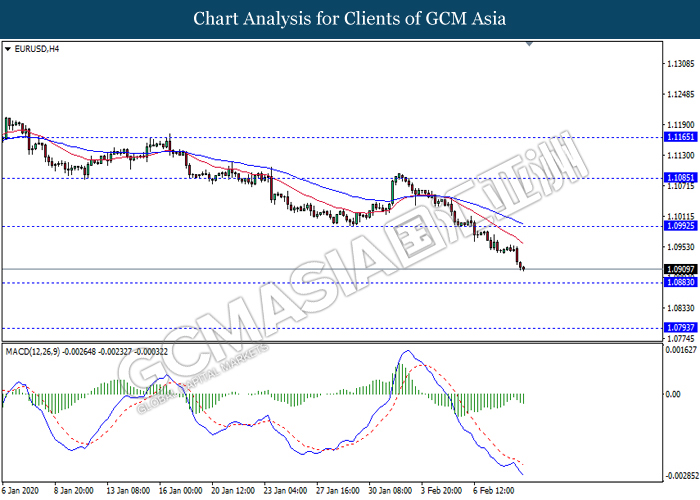Click the 1.12485 price axis value

point(680,94)
